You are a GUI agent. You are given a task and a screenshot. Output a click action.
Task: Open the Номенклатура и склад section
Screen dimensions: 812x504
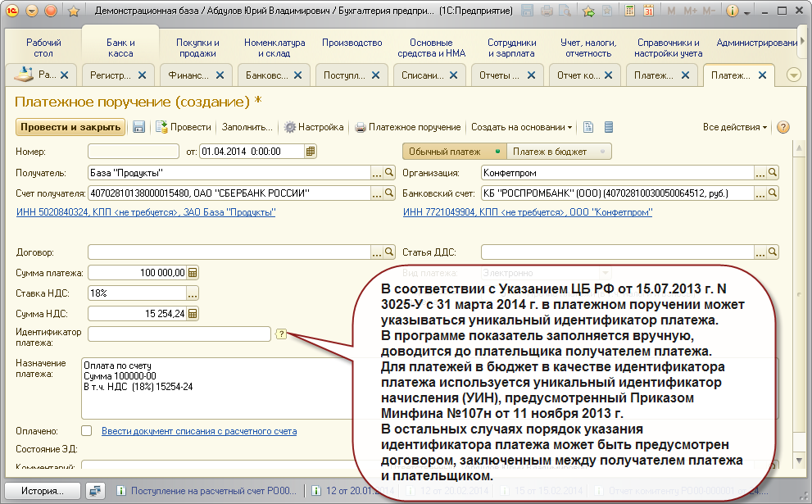tap(274, 48)
